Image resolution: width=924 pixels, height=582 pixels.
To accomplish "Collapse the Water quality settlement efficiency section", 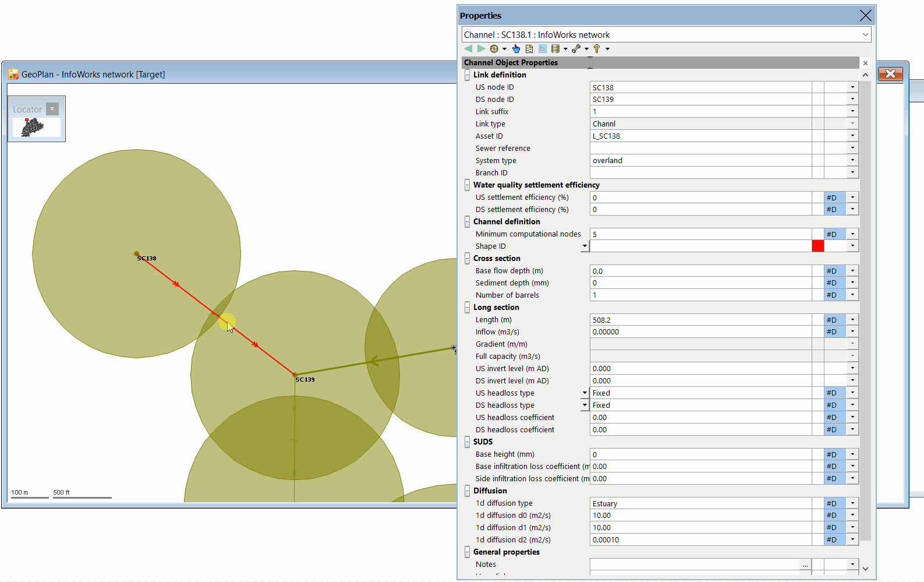I will 467,185.
